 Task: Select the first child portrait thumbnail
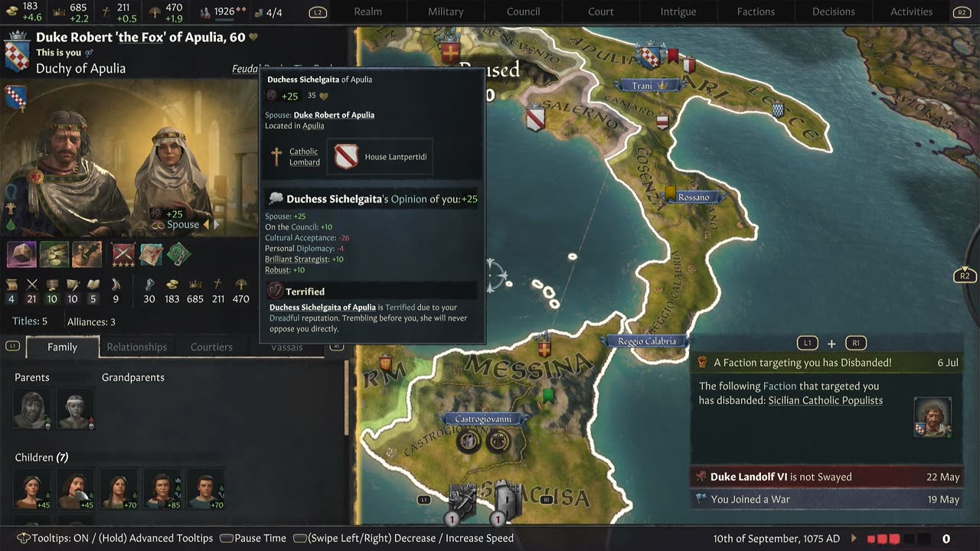[x=32, y=490]
